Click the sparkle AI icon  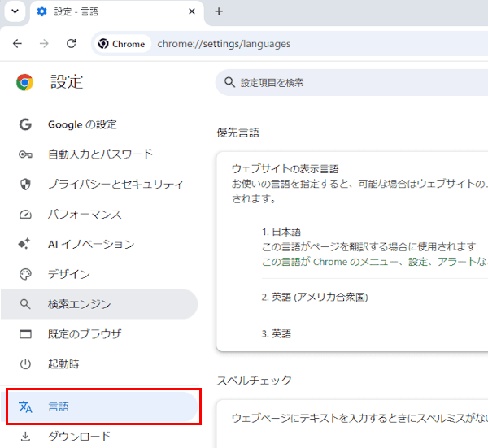tap(24, 244)
